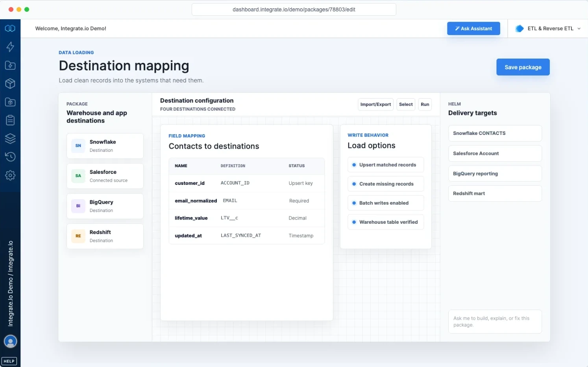Screen dimensions: 588x367
Task: Select the email_normalized field name
Action: (x=196, y=201)
